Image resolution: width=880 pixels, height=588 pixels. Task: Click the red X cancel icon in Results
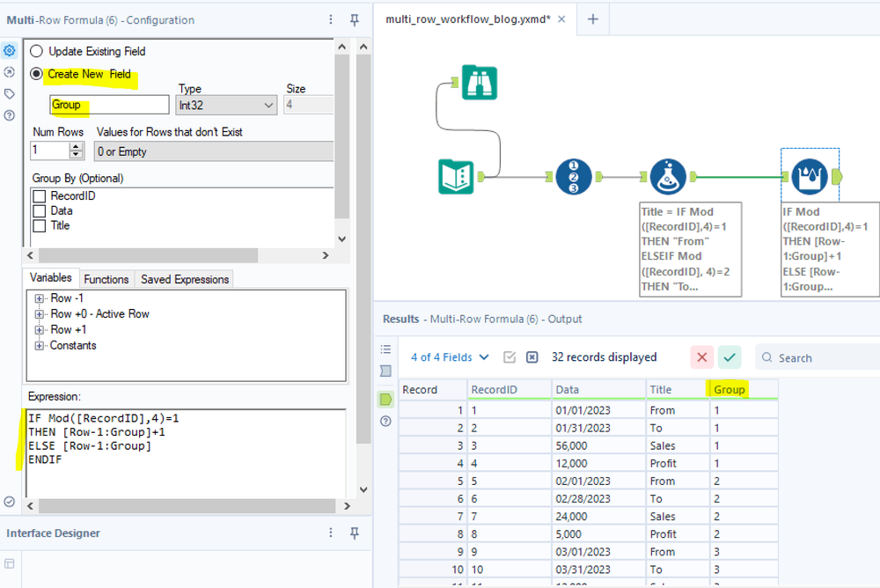pos(701,357)
